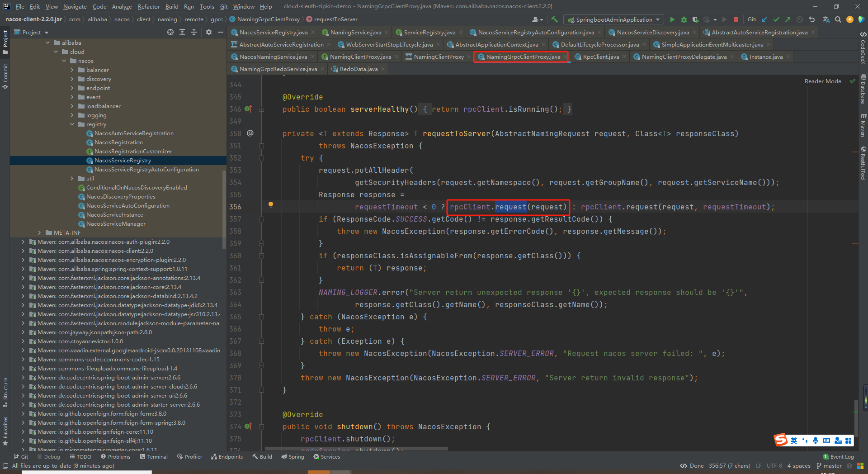Run with Coverage shield icon
This screenshot has height=474, width=868.
click(695, 19)
